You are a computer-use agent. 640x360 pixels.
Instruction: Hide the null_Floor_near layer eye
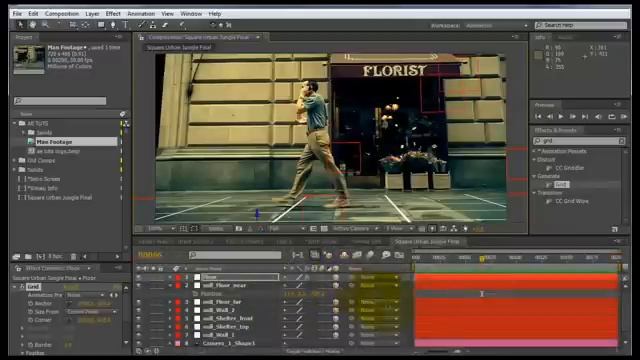pos(139,285)
